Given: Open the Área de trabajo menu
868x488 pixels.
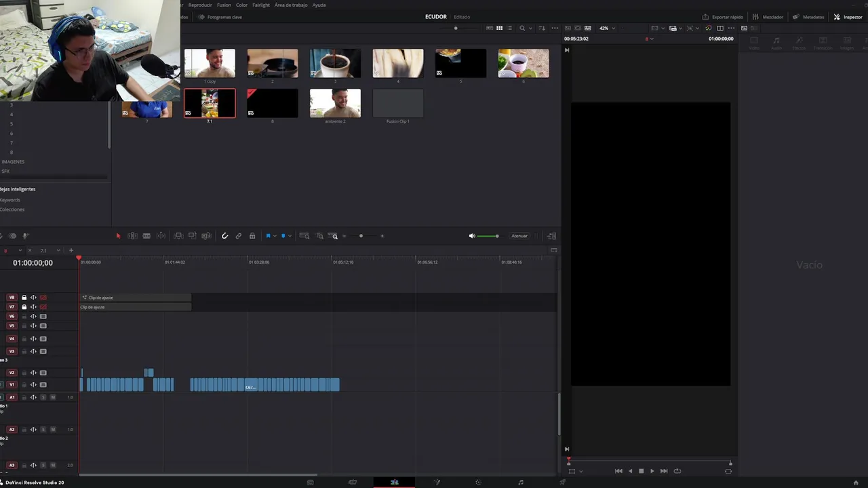Looking at the screenshot, I should tap(291, 5).
